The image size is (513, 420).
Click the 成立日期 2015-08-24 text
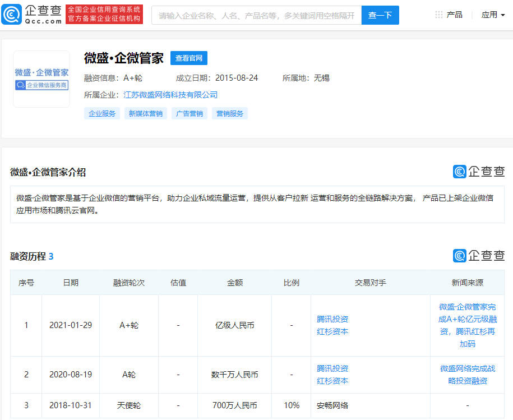tap(217, 78)
